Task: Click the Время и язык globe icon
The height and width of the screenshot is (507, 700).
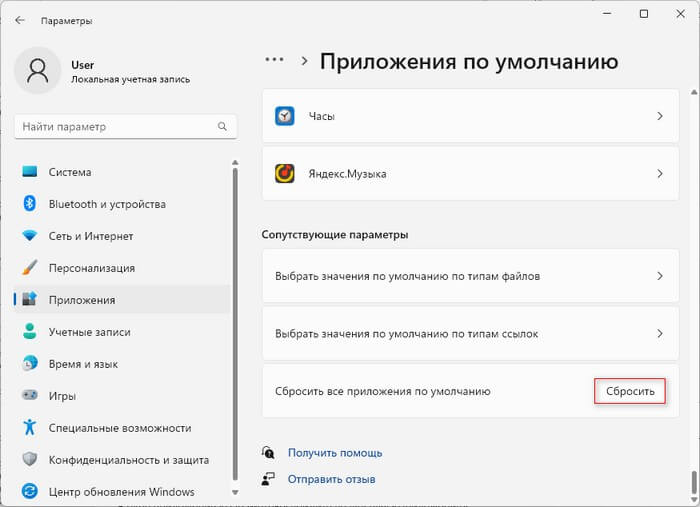Action: point(30,363)
